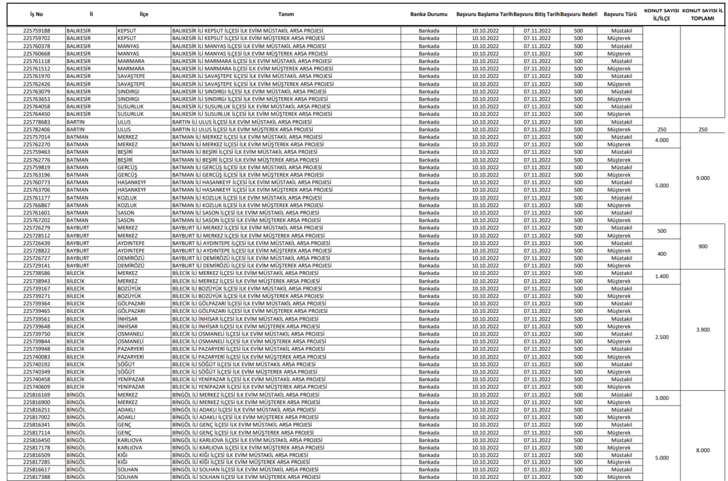
Task: Click 'Bankada' in row 225763079
Action: coord(429,91)
